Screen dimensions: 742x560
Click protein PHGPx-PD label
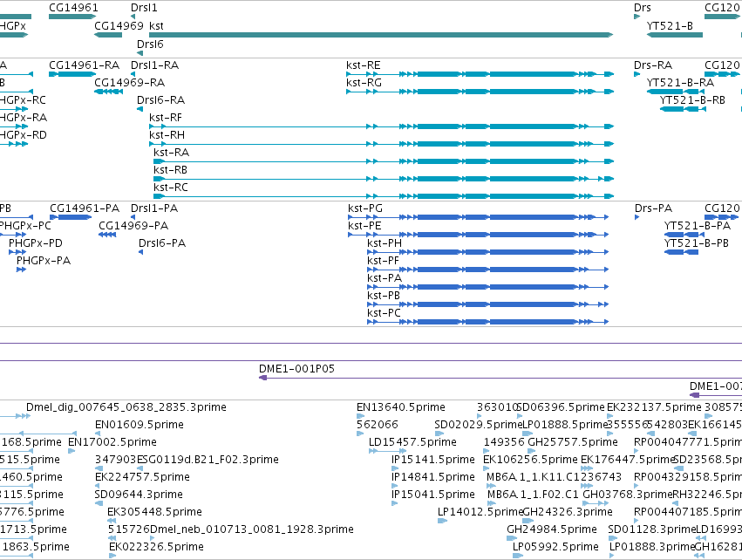coord(36,243)
